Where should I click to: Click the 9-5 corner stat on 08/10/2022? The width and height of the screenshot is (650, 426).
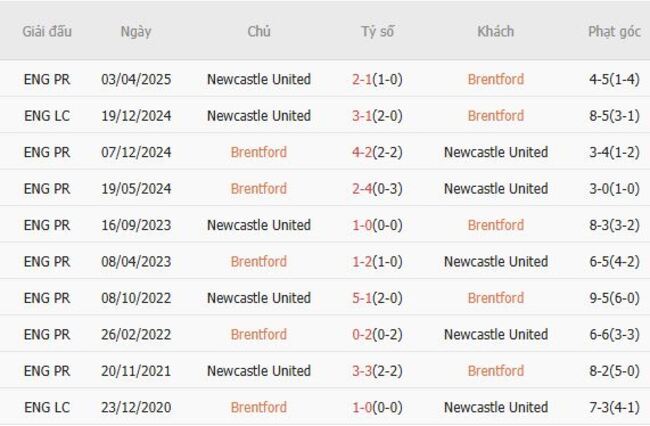pos(600,298)
